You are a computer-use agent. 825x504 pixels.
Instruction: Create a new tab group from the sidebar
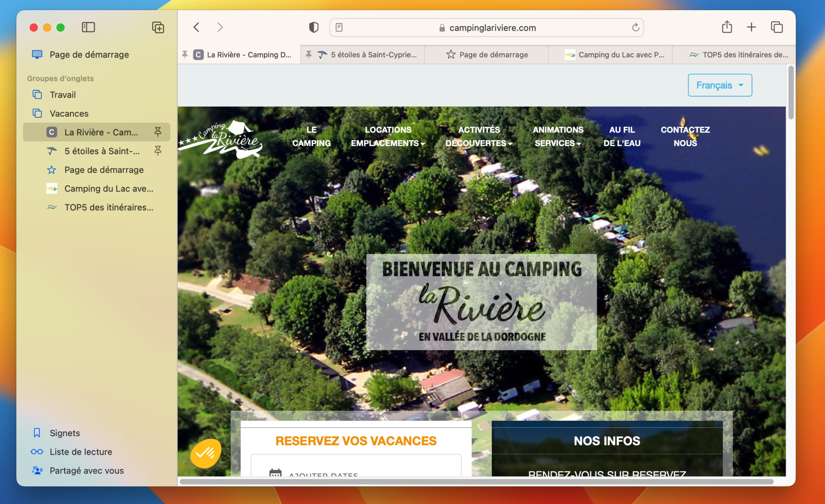coord(158,27)
